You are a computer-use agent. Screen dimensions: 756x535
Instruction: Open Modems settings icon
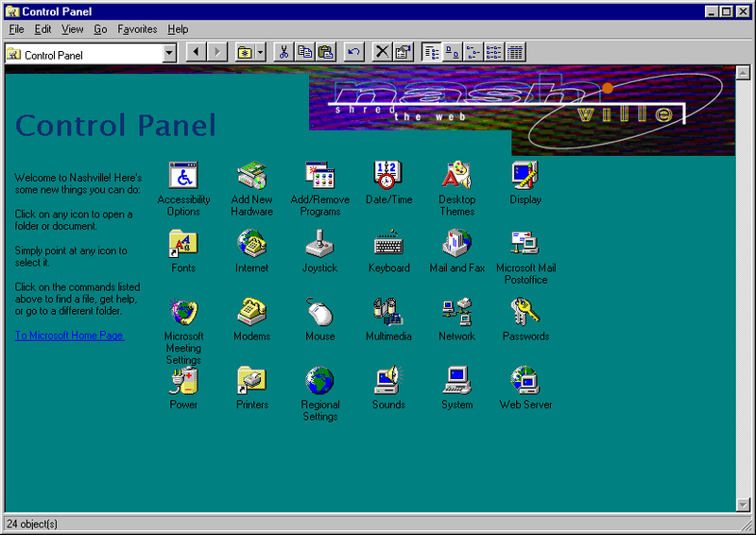click(251, 313)
